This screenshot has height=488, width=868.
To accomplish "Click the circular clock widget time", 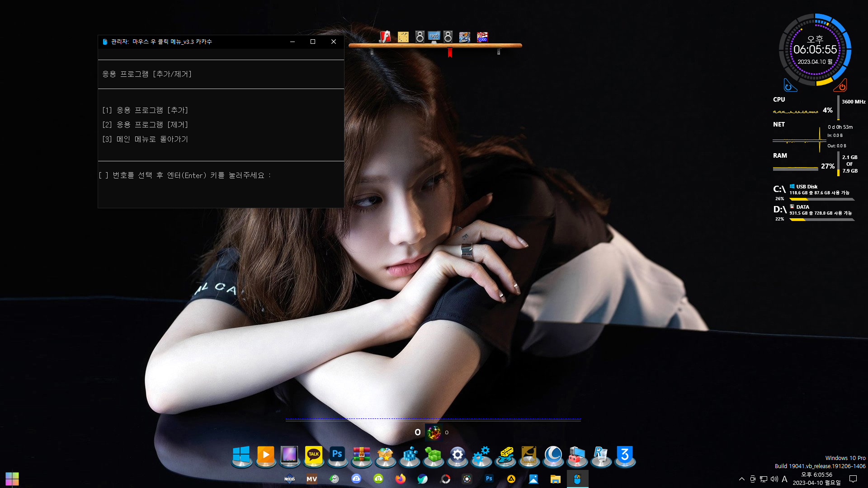I will tap(815, 49).
